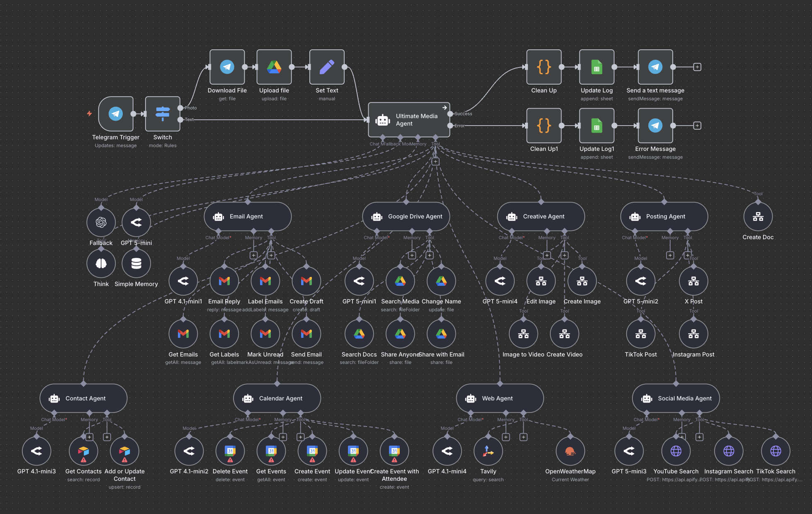Open the Tavily search tool node
This screenshot has height=514, width=812.
pyautogui.click(x=488, y=451)
